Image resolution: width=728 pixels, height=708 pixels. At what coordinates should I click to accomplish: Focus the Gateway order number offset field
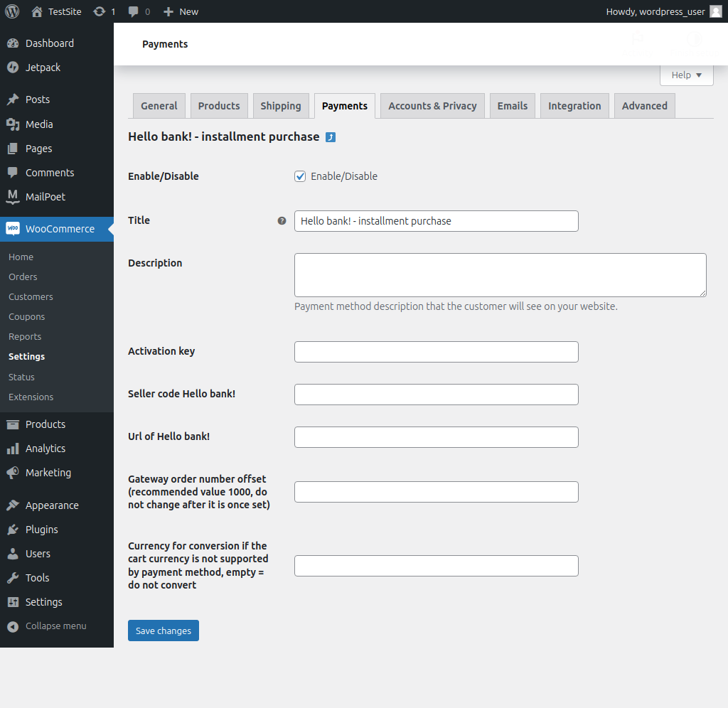pos(437,492)
